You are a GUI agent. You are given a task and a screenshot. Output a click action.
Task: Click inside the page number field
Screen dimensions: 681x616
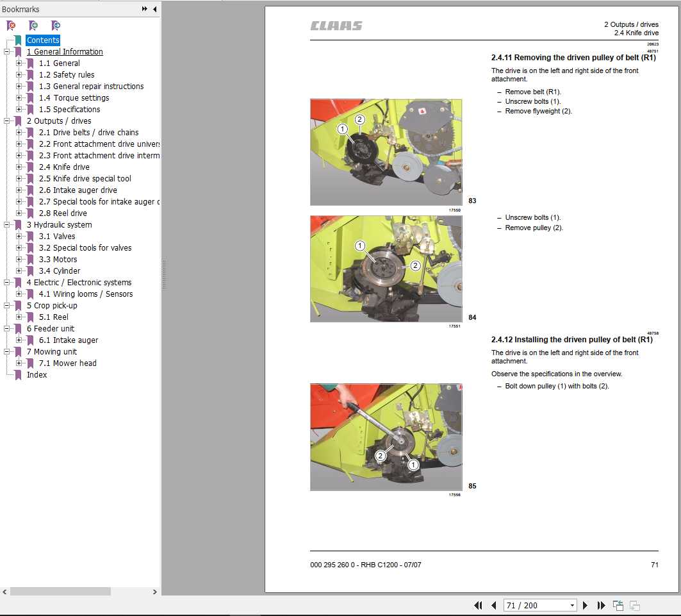pos(532,604)
